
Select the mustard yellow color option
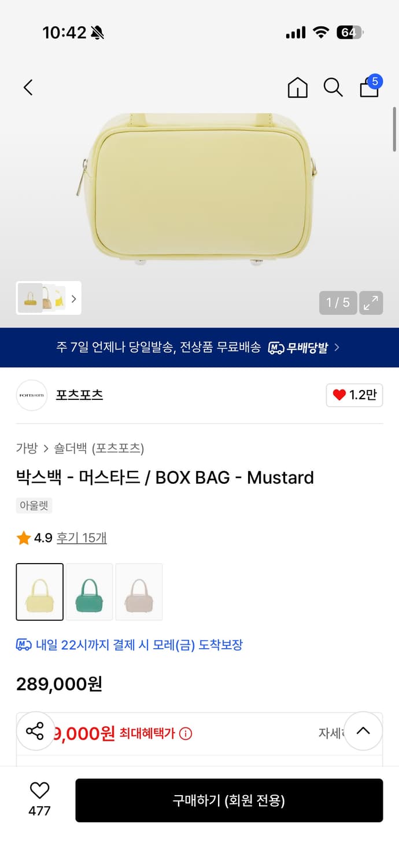click(40, 591)
